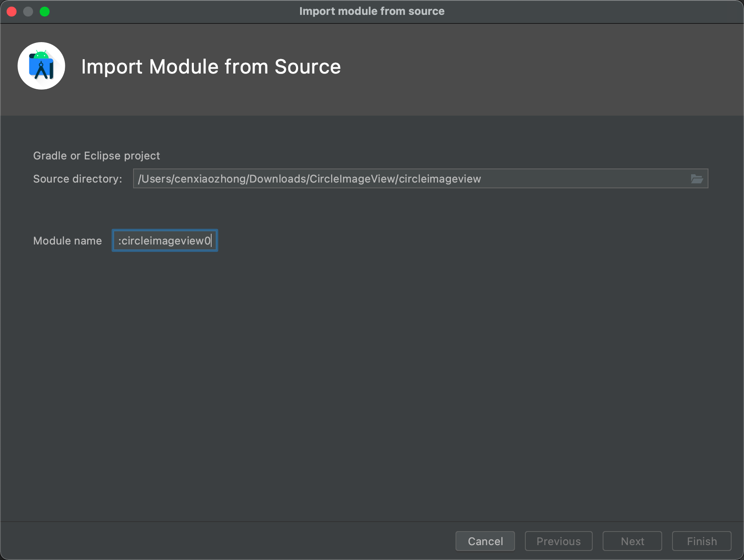Image resolution: width=744 pixels, height=560 pixels.
Task: Click the green maximize window button
Action: (x=45, y=12)
